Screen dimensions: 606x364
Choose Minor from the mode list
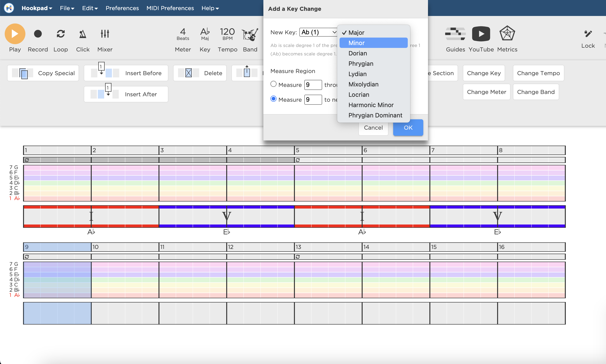(373, 43)
